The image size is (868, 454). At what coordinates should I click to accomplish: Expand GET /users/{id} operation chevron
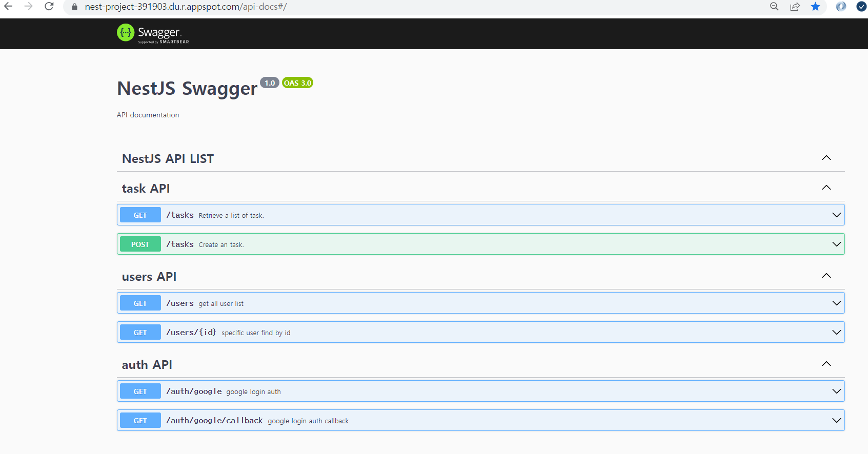[x=837, y=333]
